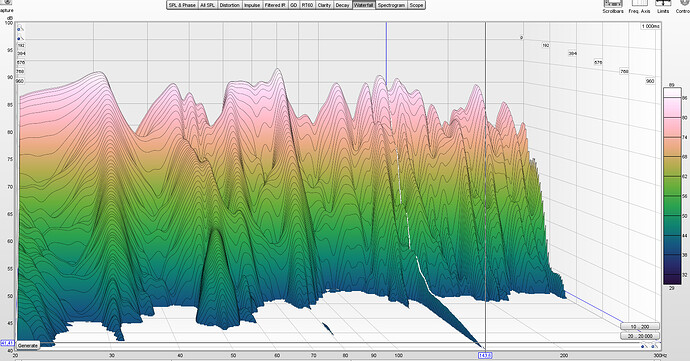Click the 0 ms label on time axis

521,38
